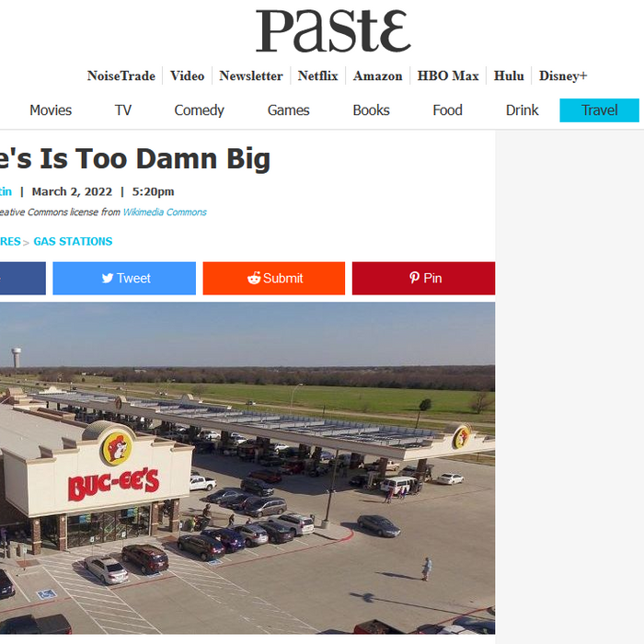Select the Movies navigation tab

pos(51,110)
